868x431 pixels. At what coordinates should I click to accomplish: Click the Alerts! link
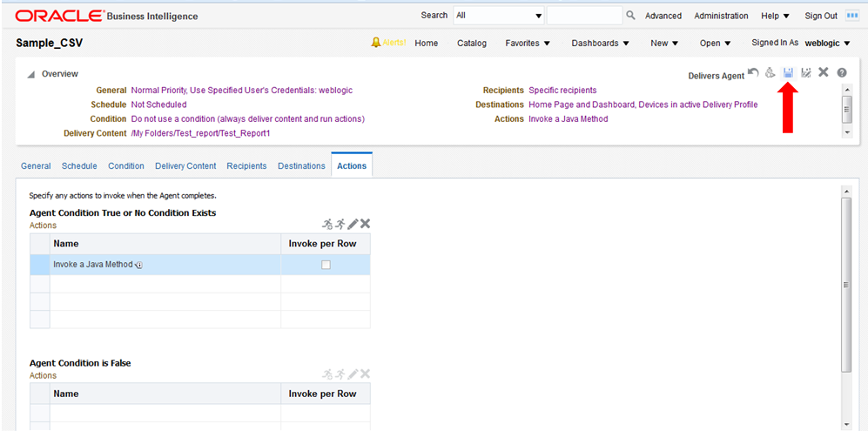tap(394, 43)
